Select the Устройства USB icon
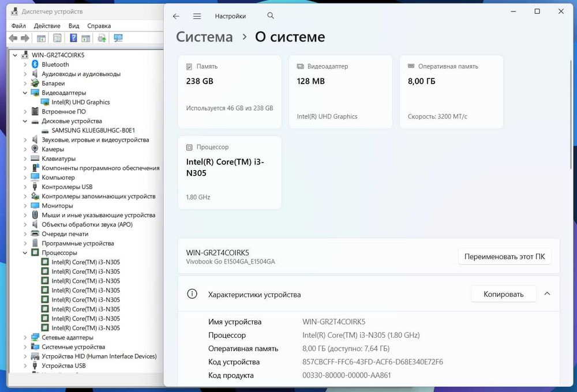 coord(35,365)
